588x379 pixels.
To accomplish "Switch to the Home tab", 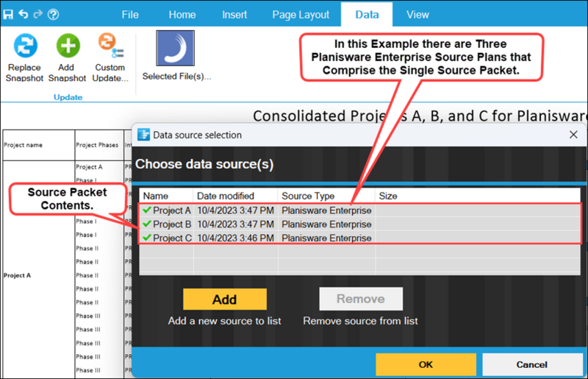I will pos(182,15).
